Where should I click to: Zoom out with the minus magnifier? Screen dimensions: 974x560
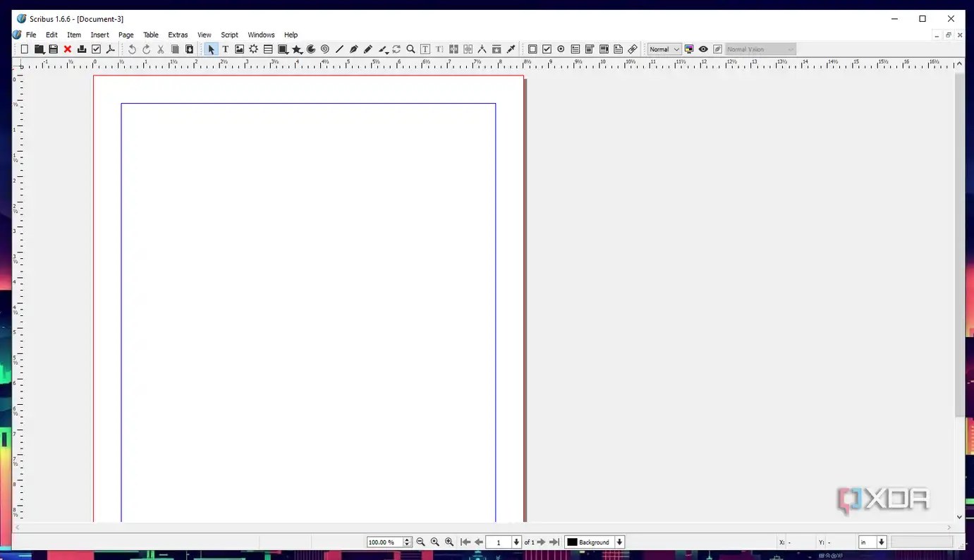click(421, 542)
